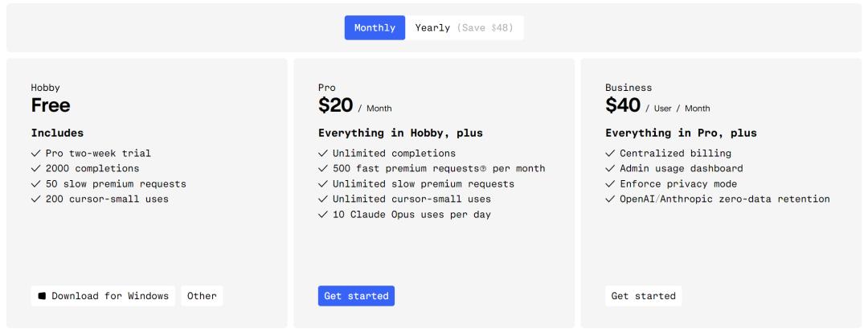This screenshot has height=333, width=868.
Task: Click the Business $40 price
Action: (623, 105)
